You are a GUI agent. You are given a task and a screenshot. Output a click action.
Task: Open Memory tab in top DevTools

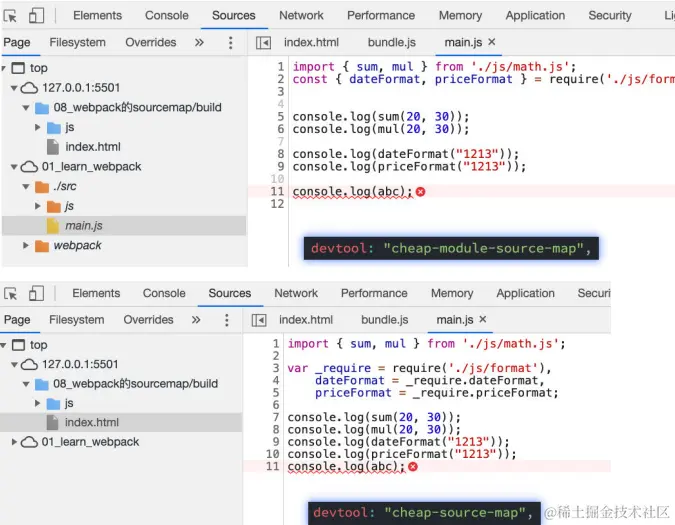point(460,15)
